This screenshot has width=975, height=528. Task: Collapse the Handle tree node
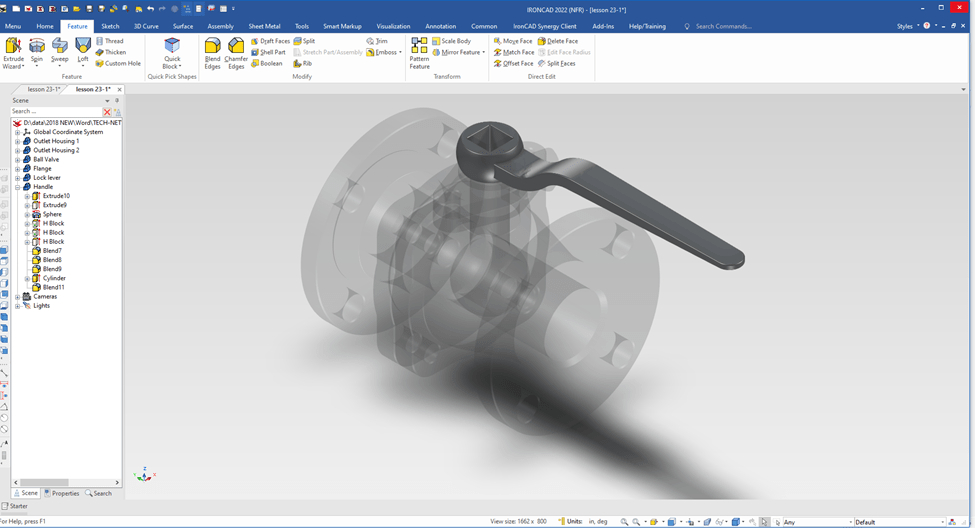(x=18, y=187)
